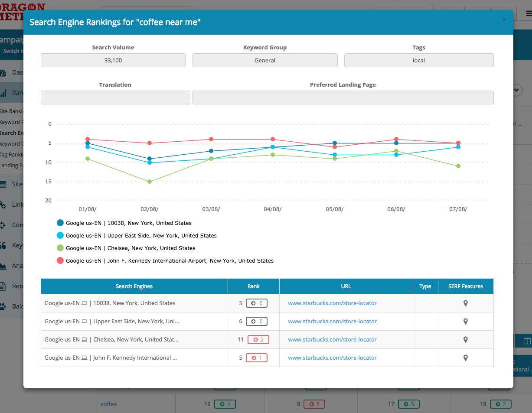Click the rank change badge in Chelsea row
Viewport: 532px width, 413px height.
[x=258, y=340]
